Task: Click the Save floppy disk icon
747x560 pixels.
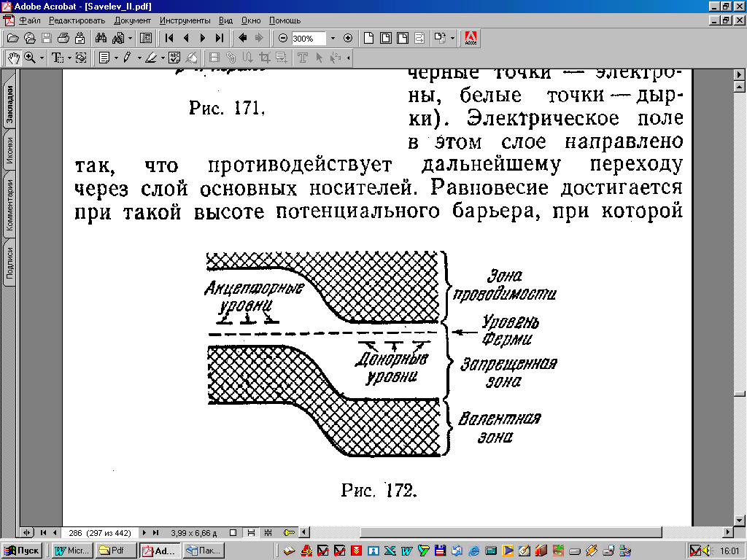Action: [x=46, y=38]
